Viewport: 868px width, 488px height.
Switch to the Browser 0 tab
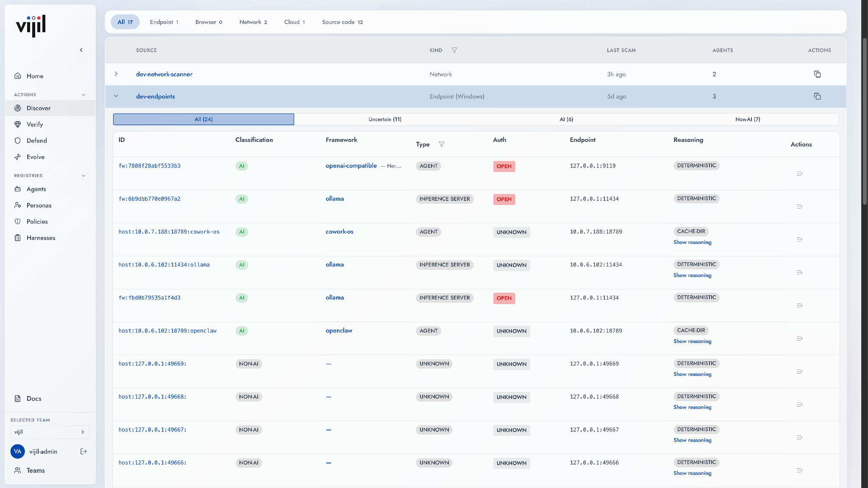click(x=209, y=22)
